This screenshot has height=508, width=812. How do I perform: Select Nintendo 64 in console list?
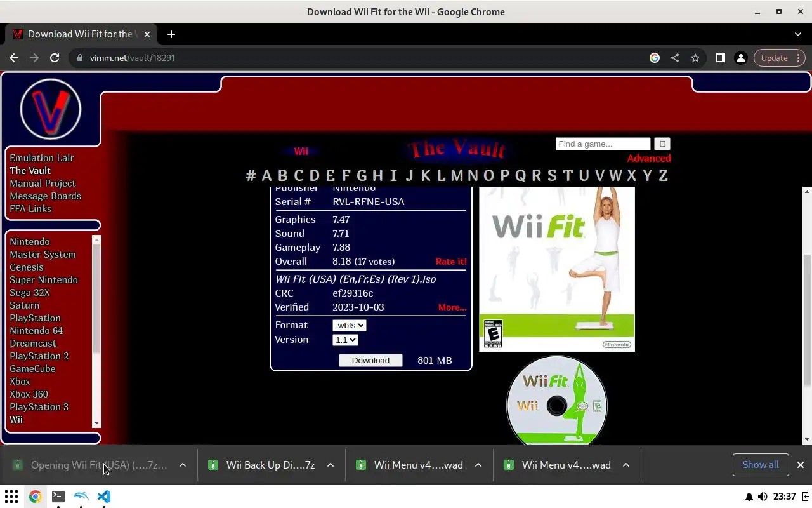coord(36,331)
